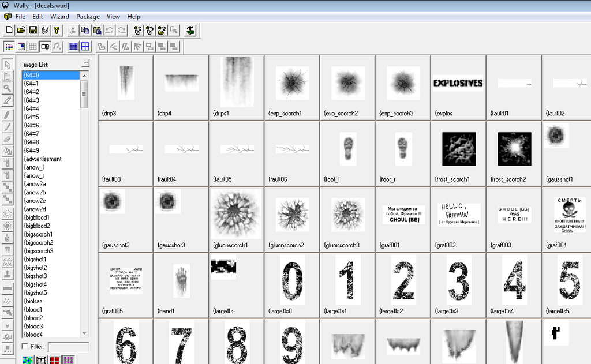
Task: Enable the Filter checkbox
Action: [x=24, y=347]
